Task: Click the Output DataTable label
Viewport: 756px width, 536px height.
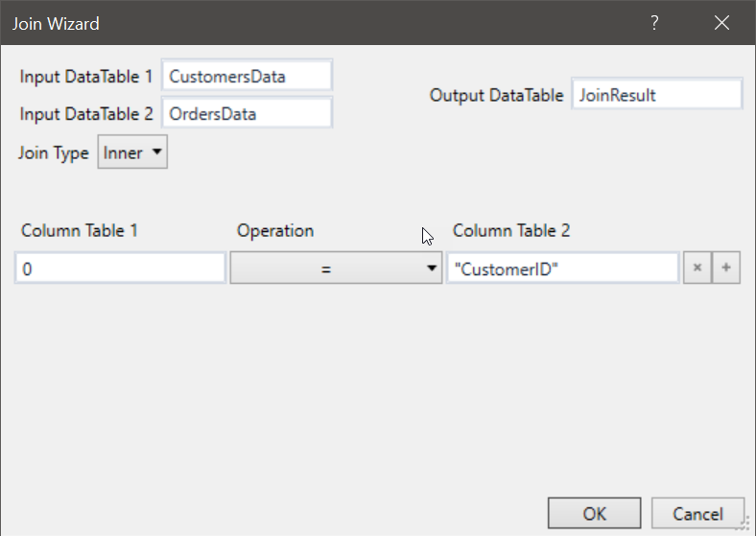Action: (496, 96)
